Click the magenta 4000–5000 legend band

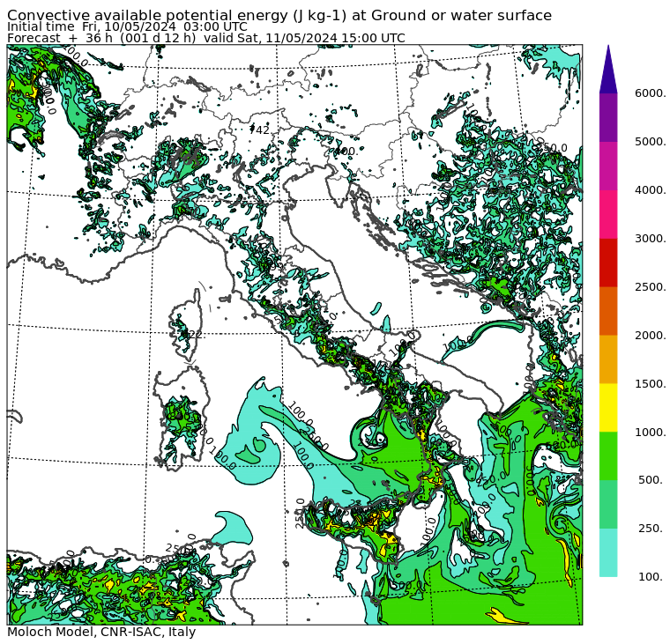click(x=608, y=166)
